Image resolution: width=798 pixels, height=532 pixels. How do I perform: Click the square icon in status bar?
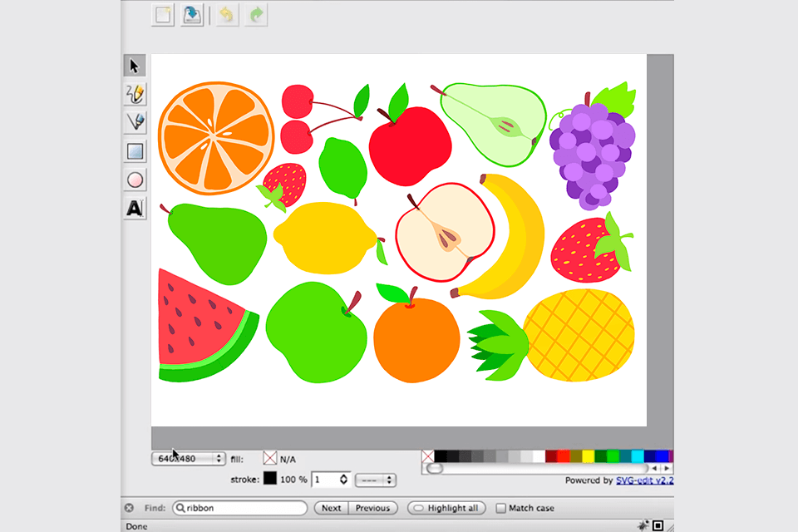[658, 525]
